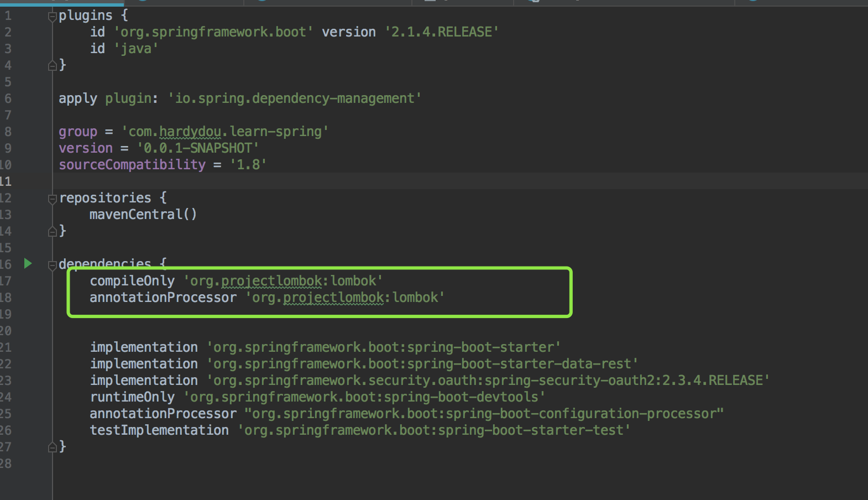Viewport: 868px width, 500px height.
Task: Click the 'io.spring.dependency-management' plugin string
Action: (x=295, y=98)
